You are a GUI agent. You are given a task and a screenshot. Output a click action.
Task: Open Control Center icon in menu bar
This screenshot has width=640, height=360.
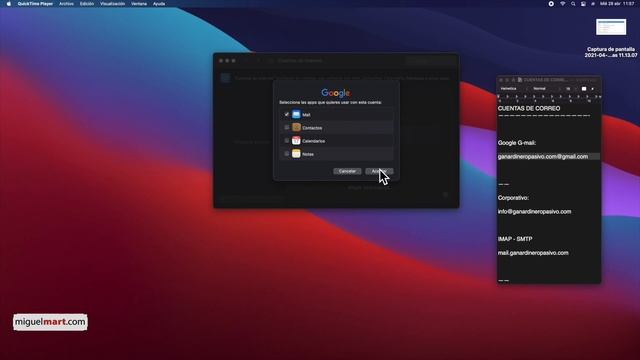(x=583, y=4)
